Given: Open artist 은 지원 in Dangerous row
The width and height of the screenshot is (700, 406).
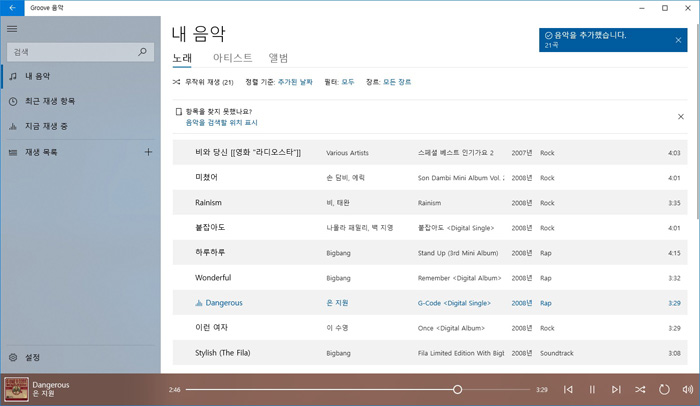Looking at the screenshot, I should click(337, 303).
